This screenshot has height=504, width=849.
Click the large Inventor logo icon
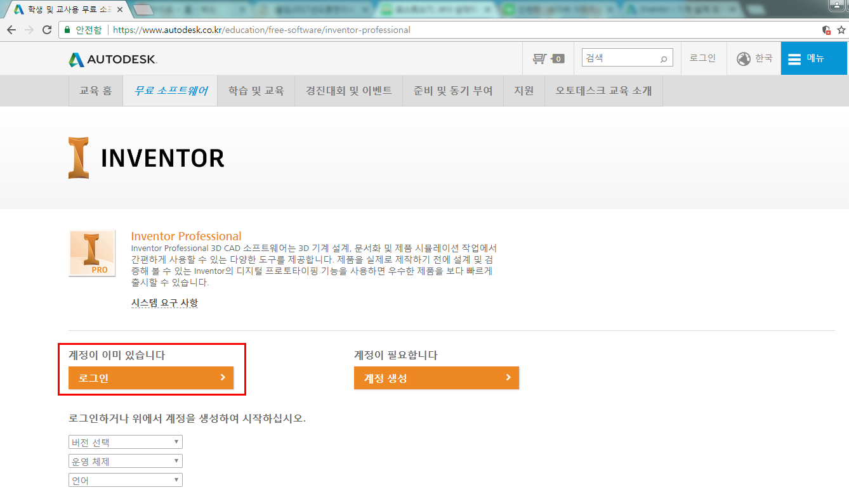tap(79, 157)
